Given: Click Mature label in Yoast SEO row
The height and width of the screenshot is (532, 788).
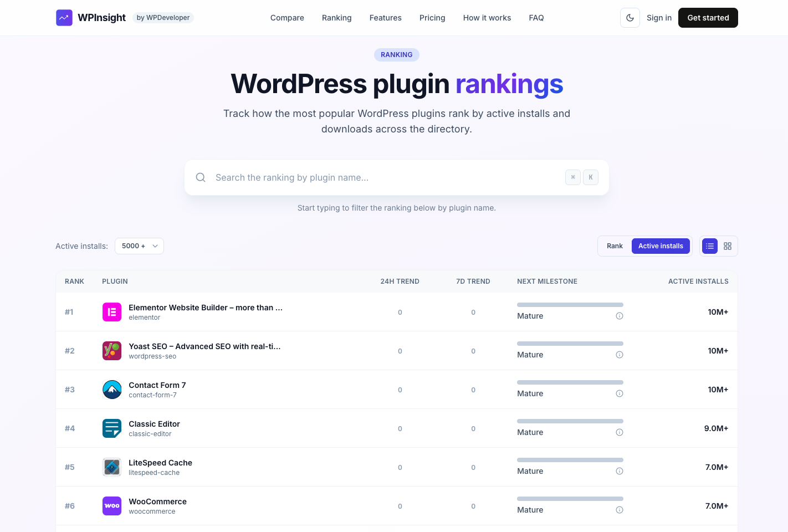Looking at the screenshot, I should (x=530, y=355).
